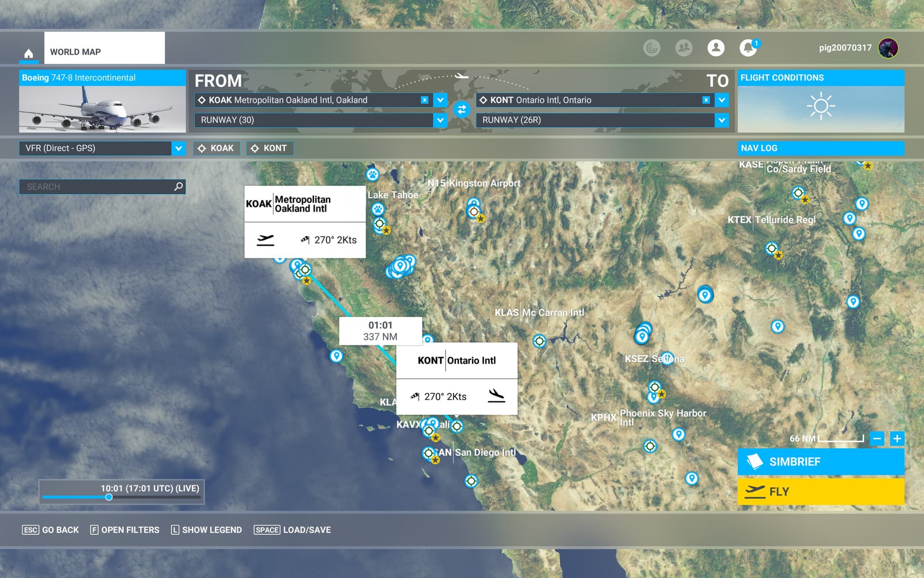Adjust the time of day slider
Image resolution: width=924 pixels, height=578 pixels.
[x=109, y=497]
